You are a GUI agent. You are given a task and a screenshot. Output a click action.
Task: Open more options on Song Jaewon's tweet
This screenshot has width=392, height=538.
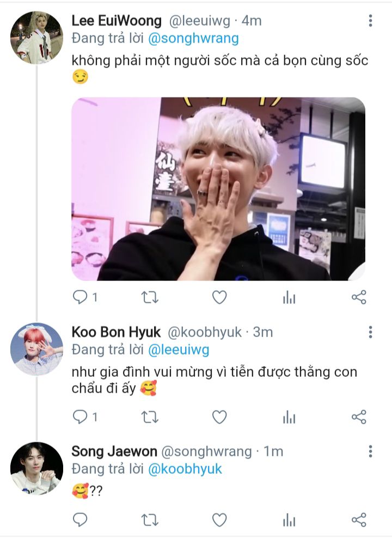point(370,451)
